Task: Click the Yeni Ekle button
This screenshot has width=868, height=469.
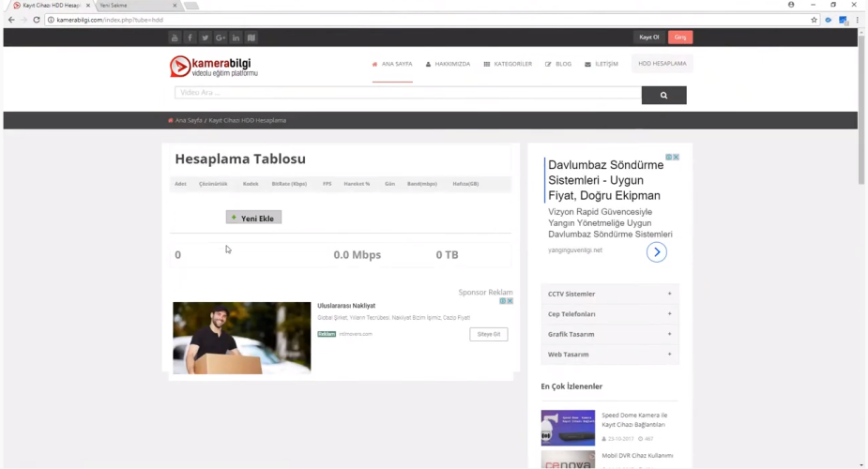Action: pos(253,218)
